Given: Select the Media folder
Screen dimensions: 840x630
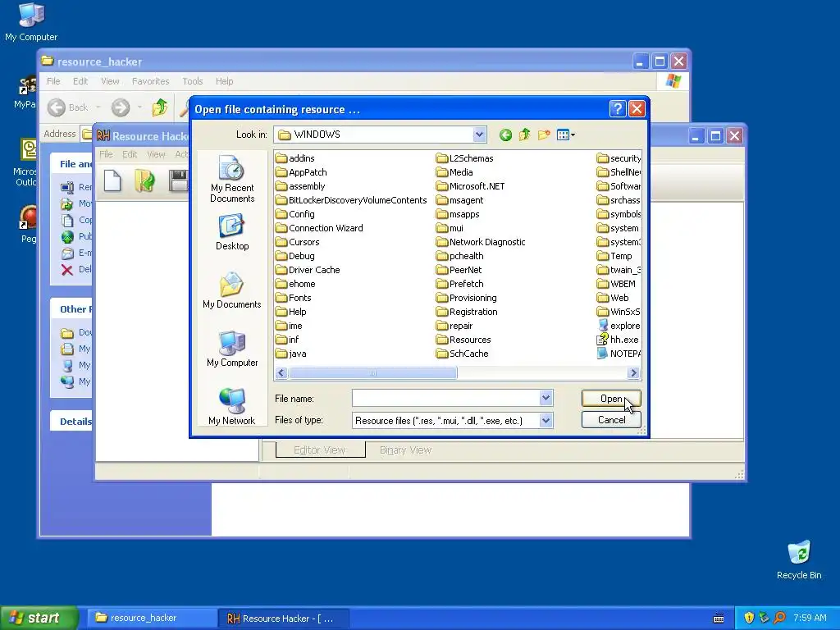Looking at the screenshot, I should (454, 172).
